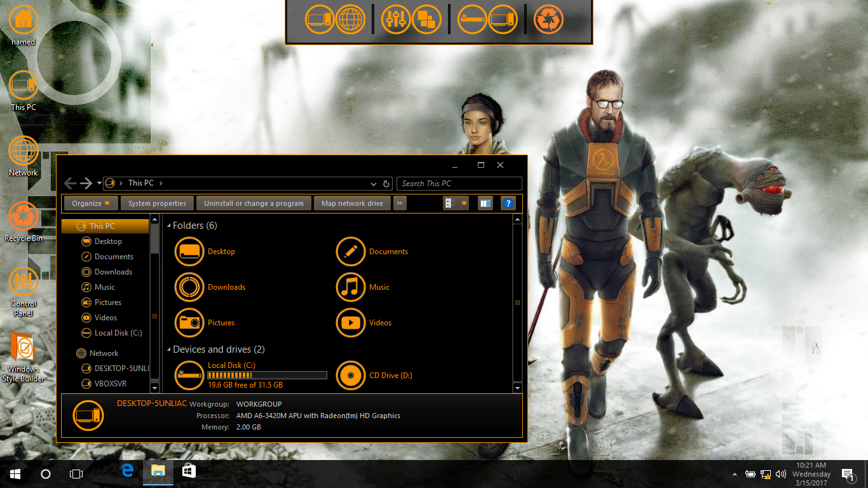Screen dimensions: 868x488
Task: Collapse the Devices and drives group
Action: coord(169,350)
